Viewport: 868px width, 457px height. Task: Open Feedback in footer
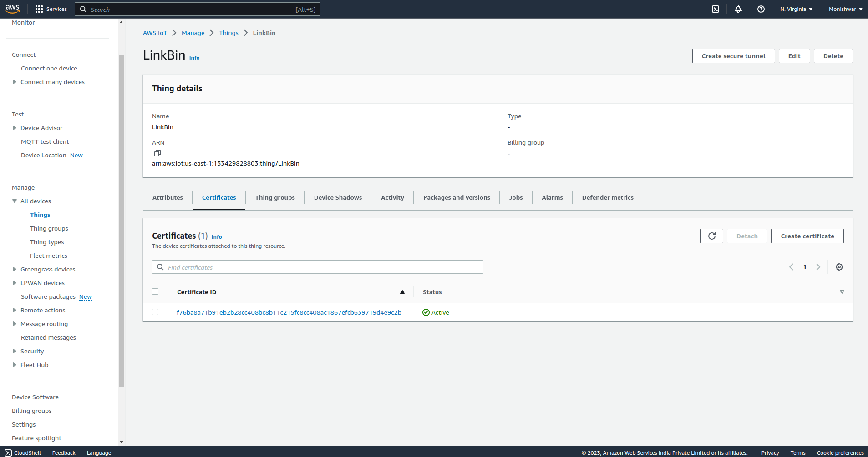click(x=64, y=453)
